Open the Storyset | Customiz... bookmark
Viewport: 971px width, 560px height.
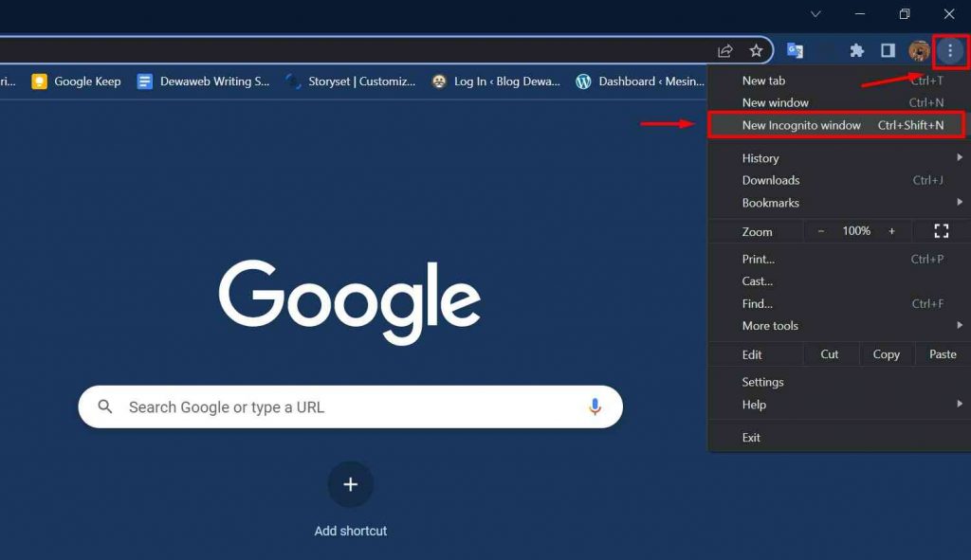tap(351, 81)
